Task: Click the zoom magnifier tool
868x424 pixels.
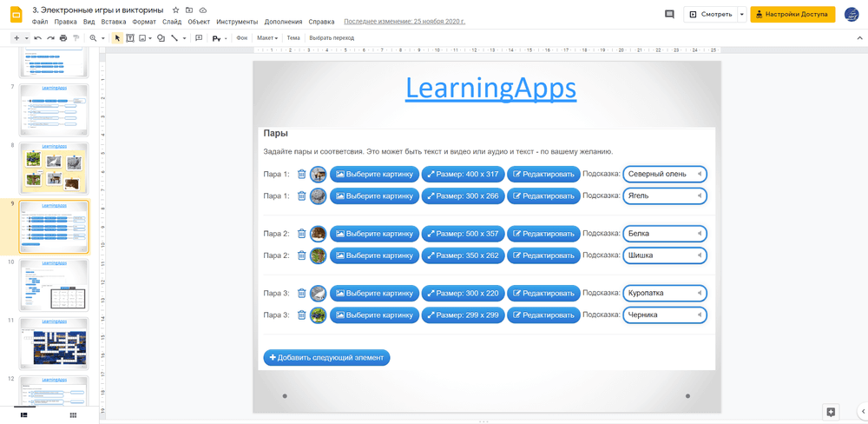Action: click(x=93, y=38)
